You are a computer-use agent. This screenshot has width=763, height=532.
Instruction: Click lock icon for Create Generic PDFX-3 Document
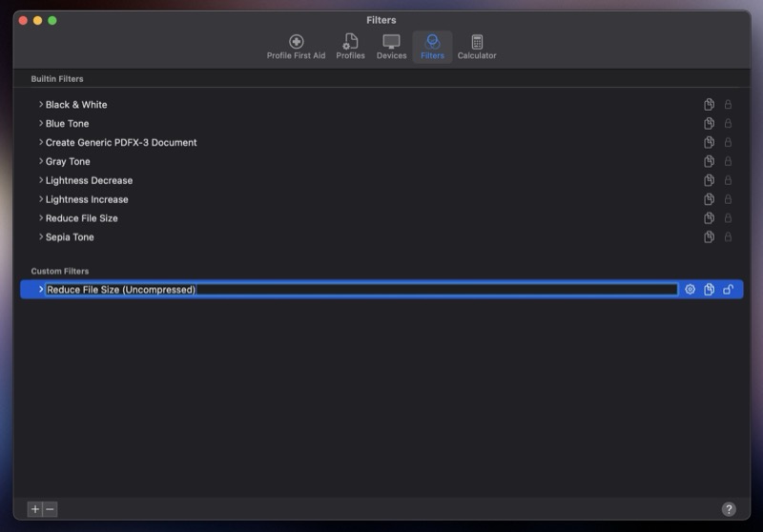(x=728, y=142)
